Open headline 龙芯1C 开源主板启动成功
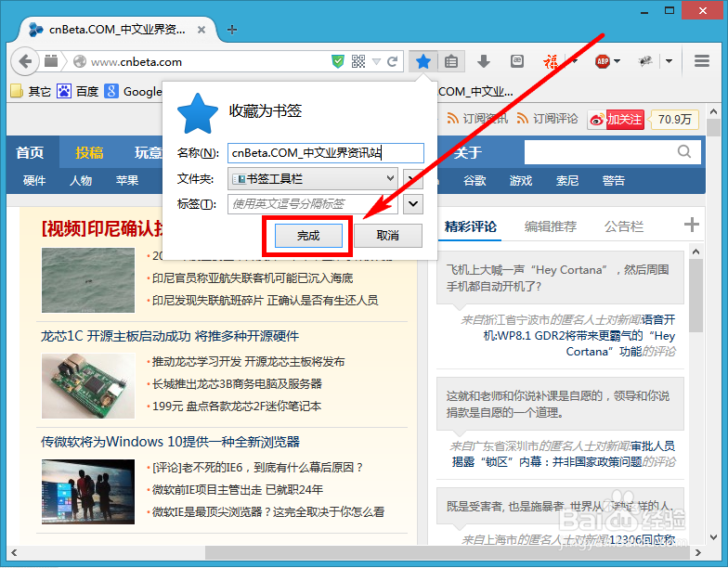The height and width of the screenshot is (568, 728). tap(170, 336)
